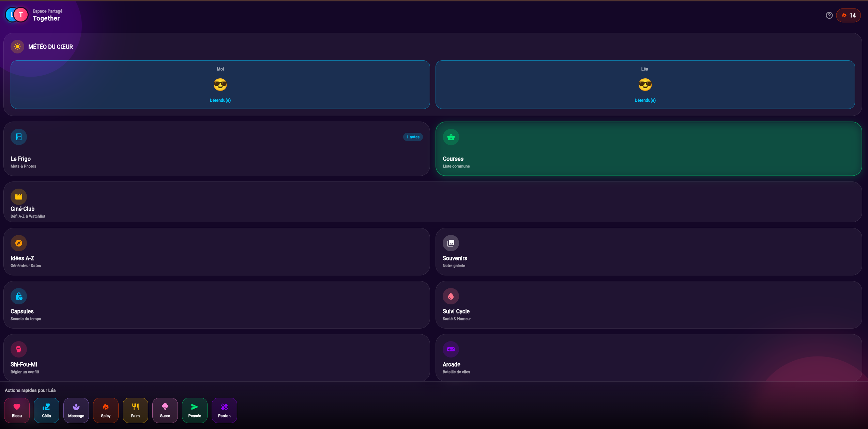Click Bataille de clics subtitle
Viewport: 868px width, 429px height.
pos(456,372)
